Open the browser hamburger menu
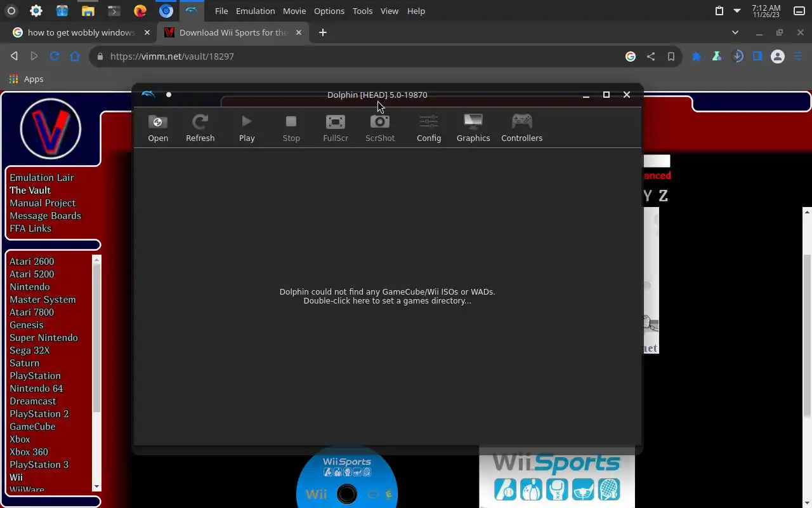The image size is (812, 508). 798,57
